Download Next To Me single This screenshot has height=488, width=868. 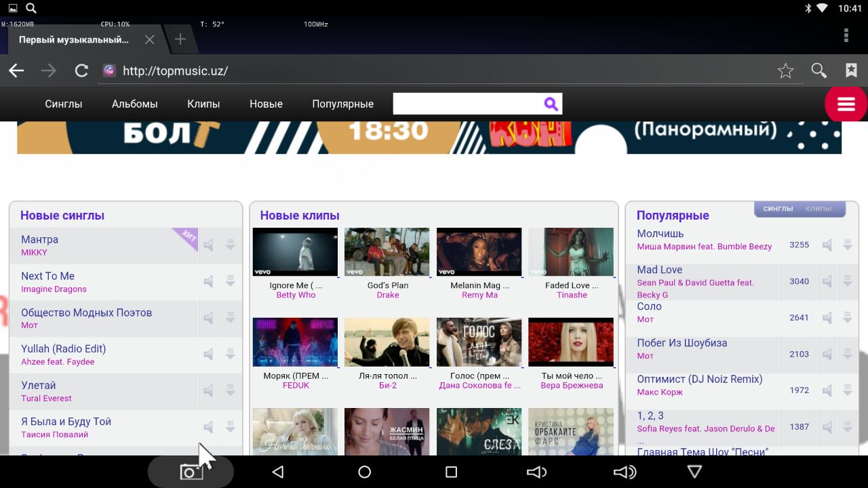[231, 281]
